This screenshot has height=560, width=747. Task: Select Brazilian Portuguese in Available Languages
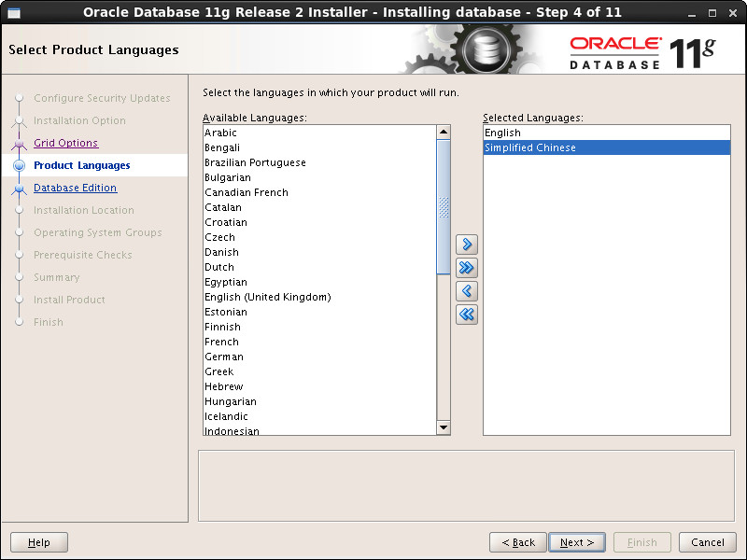coord(319,162)
